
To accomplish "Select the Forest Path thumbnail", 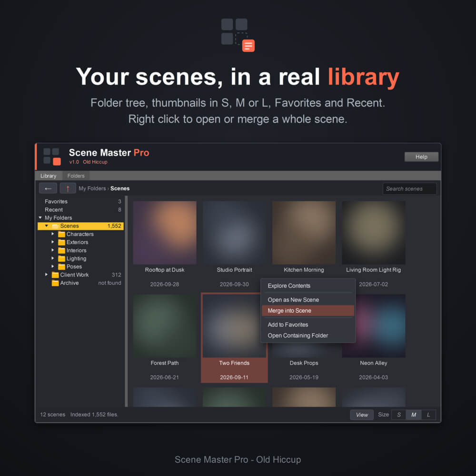I will pos(165,326).
